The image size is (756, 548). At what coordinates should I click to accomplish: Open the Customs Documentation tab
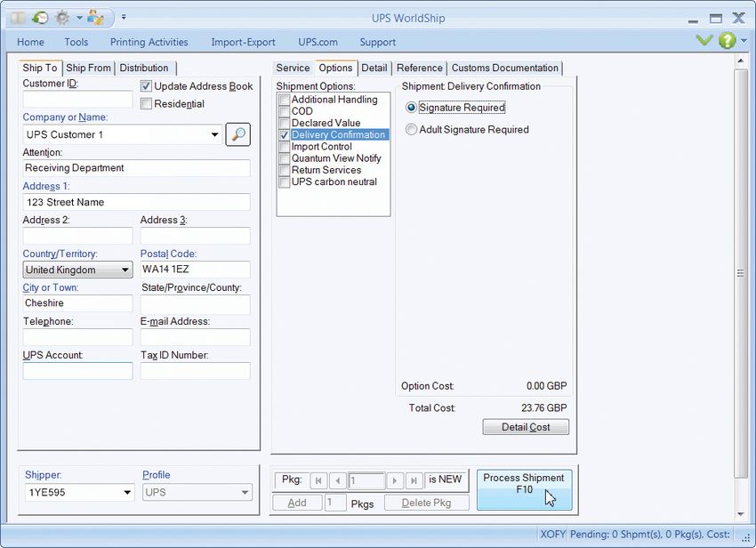coord(505,68)
